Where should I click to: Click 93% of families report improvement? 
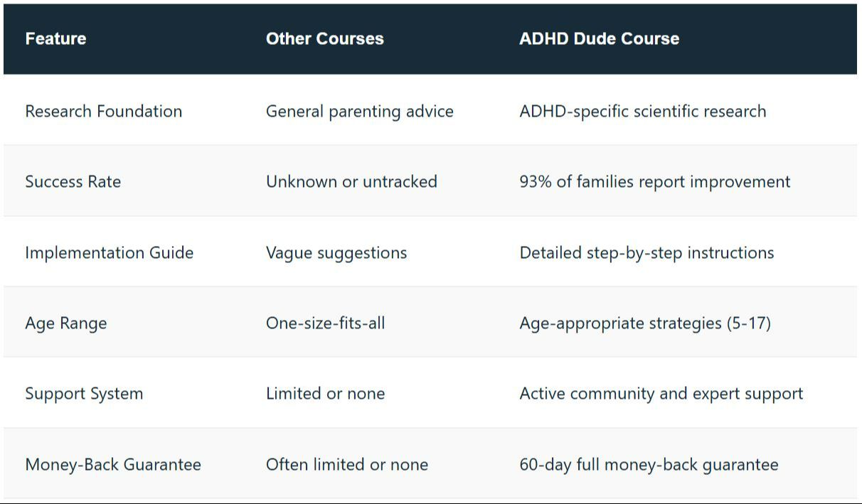654,181
